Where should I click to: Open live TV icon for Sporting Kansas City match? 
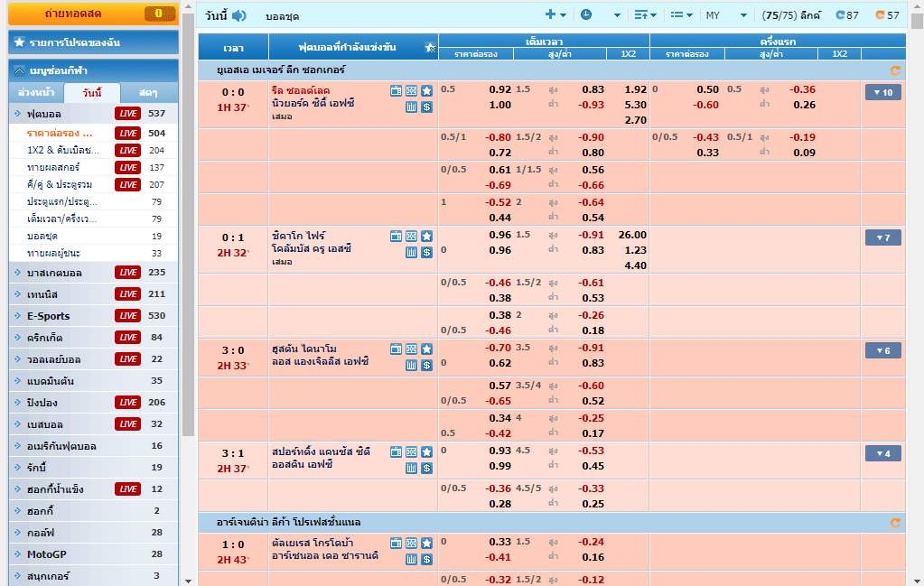pos(396,452)
